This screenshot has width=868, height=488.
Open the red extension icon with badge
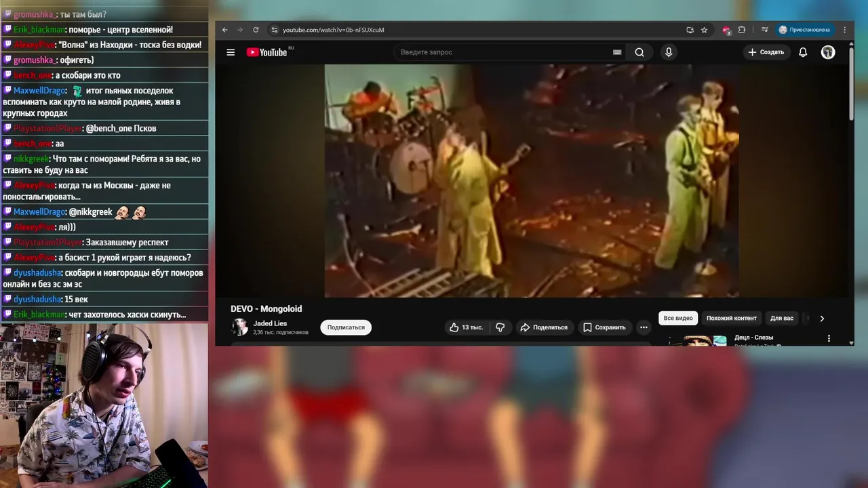click(726, 30)
